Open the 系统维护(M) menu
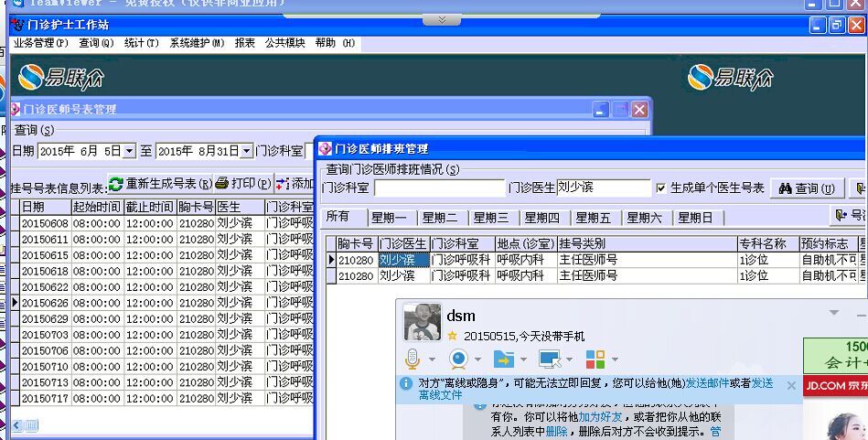This screenshot has width=868, height=440. [x=197, y=43]
